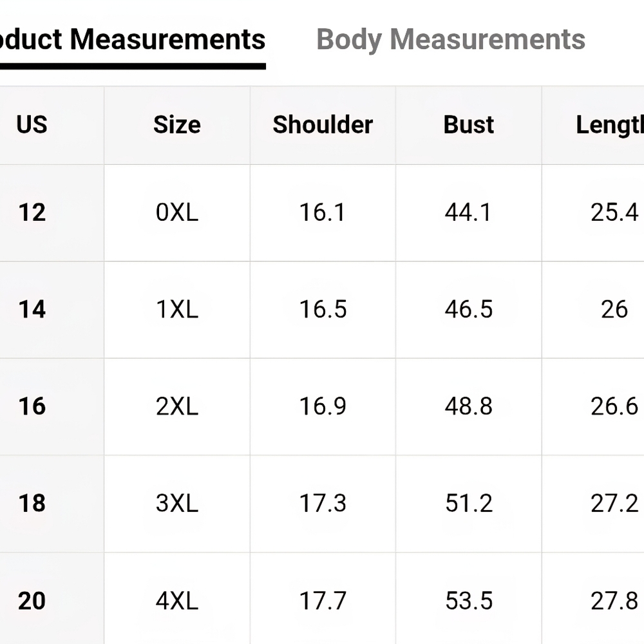Select the 0XL size cell
Viewport: 644px width, 644px height.
tap(177, 213)
